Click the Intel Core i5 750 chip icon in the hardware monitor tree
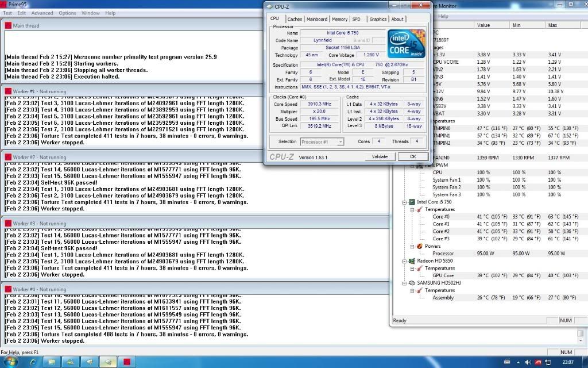 [412, 202]
